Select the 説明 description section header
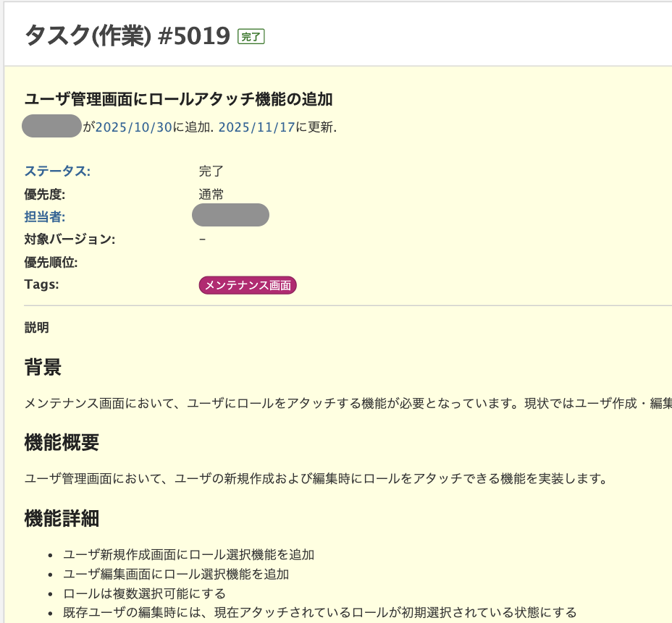The width and height of the screenshot is (672, 623). 35,327
